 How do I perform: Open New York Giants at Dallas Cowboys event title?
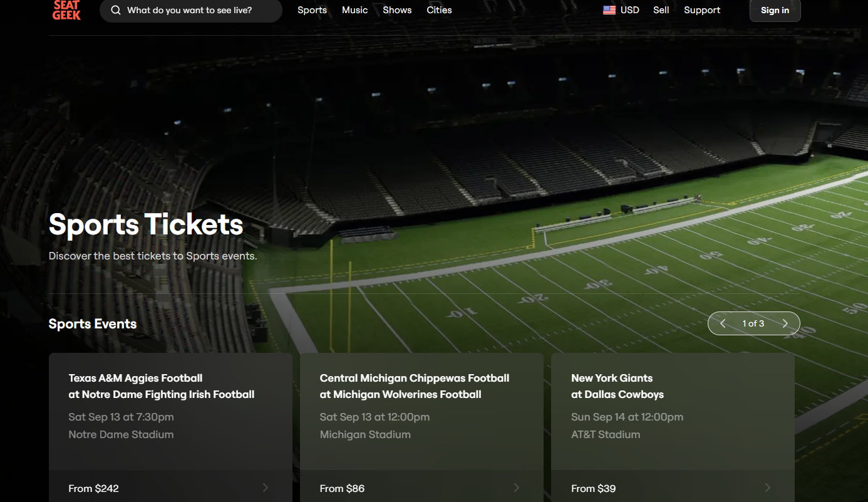coord(617,386)
